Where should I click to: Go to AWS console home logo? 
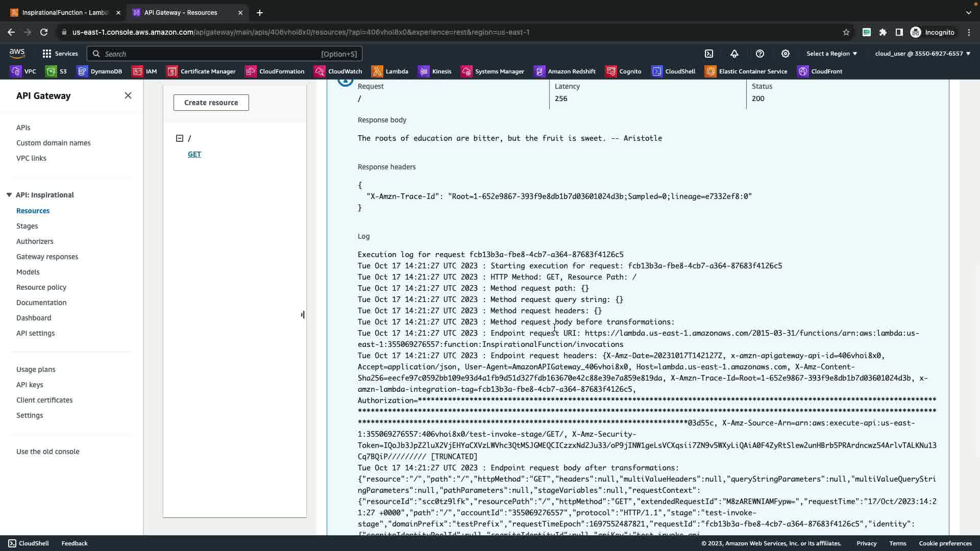click(x=17, y=53)
